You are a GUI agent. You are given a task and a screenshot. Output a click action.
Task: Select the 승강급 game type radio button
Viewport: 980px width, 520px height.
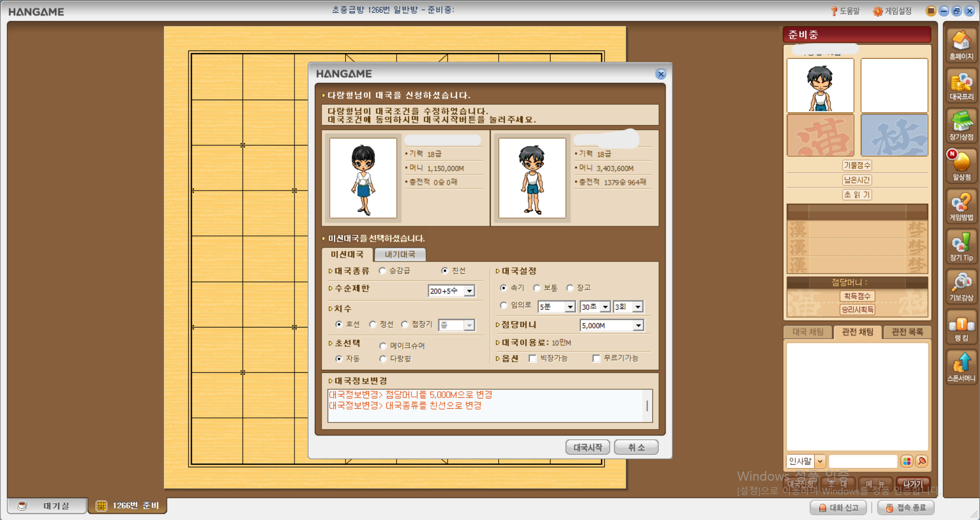pyautogui.click(x=382, y=271)
